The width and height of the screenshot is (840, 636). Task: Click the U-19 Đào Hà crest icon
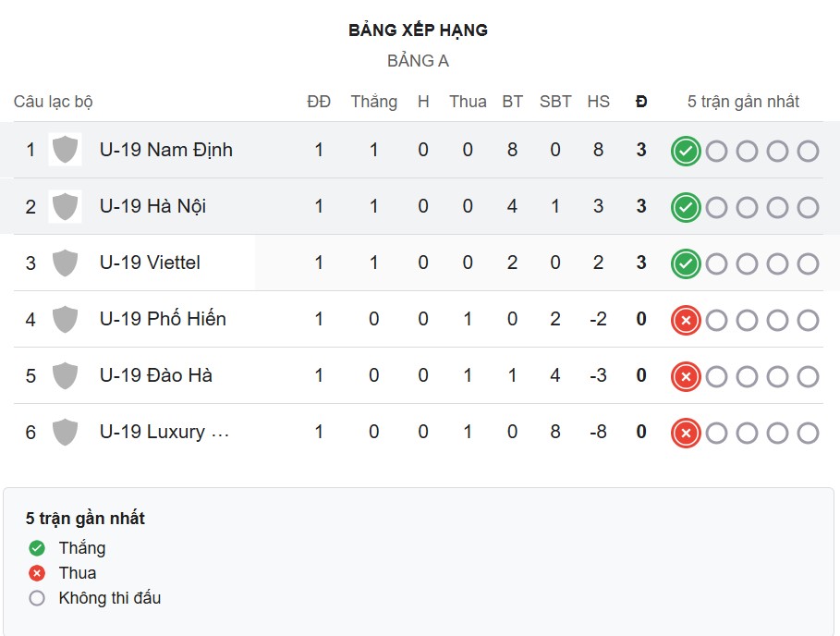coord(65,375)
